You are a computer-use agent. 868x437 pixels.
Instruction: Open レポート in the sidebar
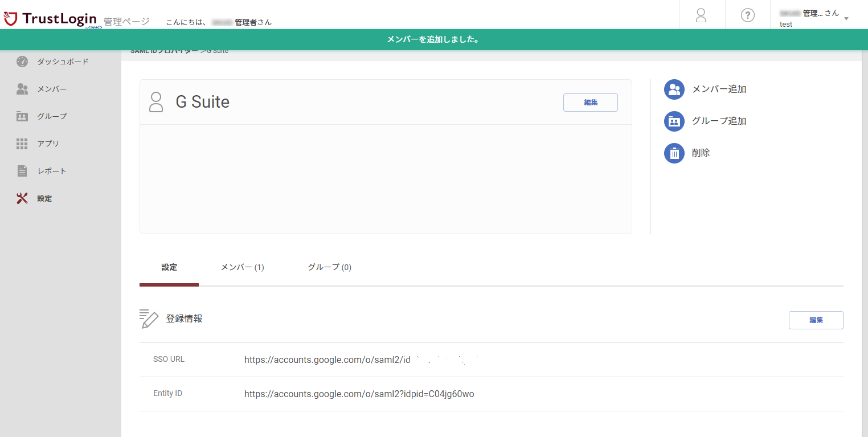[x=52, y=171]
